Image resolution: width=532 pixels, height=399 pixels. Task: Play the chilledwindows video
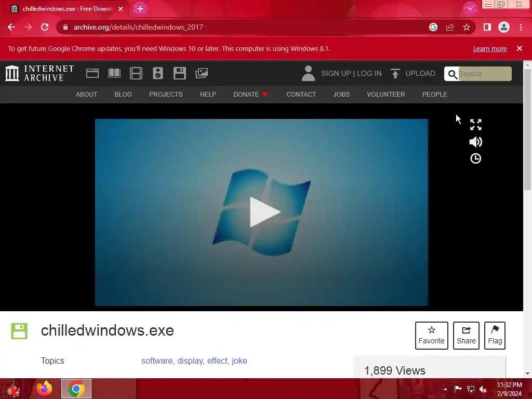pyautogui.click(x=264, y=212)
